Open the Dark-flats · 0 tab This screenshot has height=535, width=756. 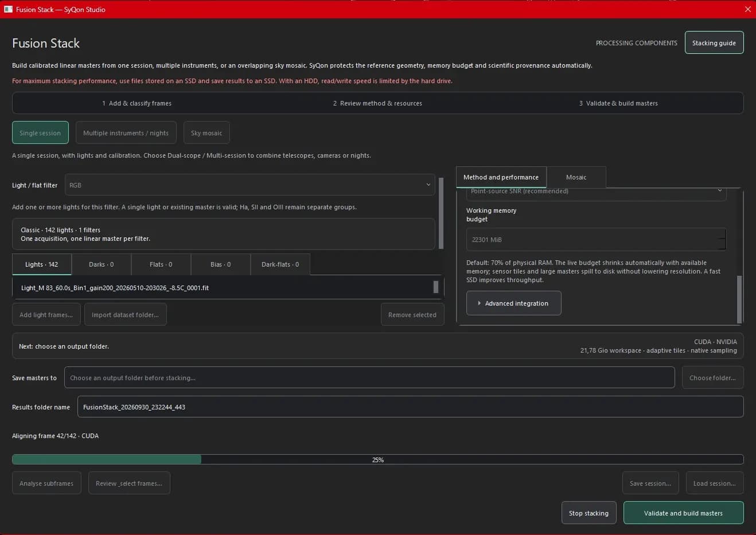[x=280, y=264]
